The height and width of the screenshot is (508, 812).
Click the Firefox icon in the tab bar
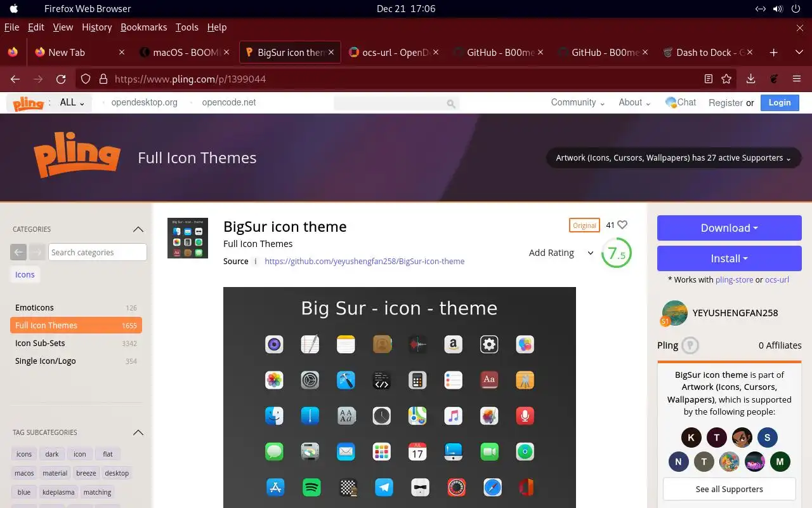coord(13,53)
